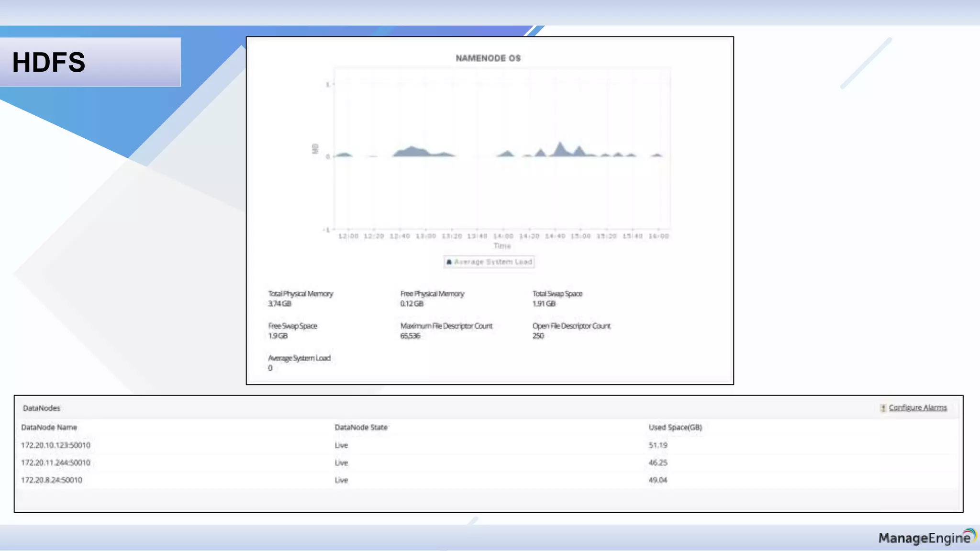Click the Open File Descriptor Count value 250
This screenshot has width=980, height=551.
tap(538, 336)
